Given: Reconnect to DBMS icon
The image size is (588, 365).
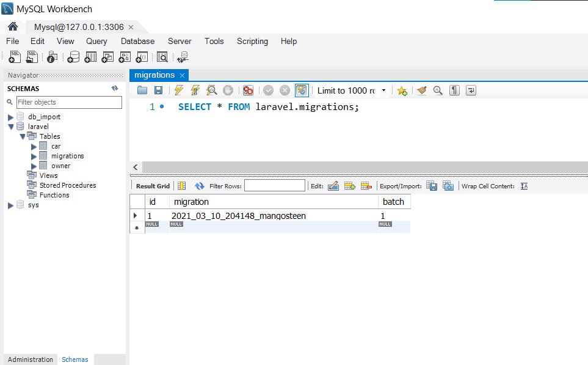Looking at the screenshot, I should [x=183, y=57].
